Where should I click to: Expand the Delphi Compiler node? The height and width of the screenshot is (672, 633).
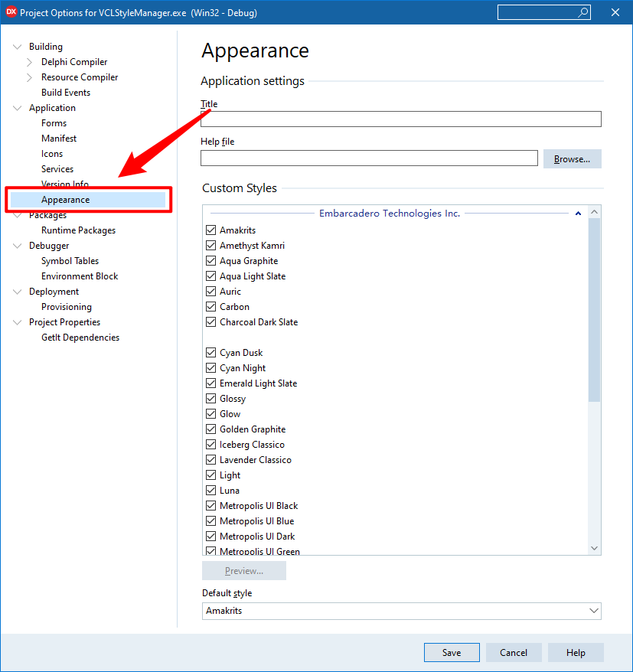pos(29,62)
